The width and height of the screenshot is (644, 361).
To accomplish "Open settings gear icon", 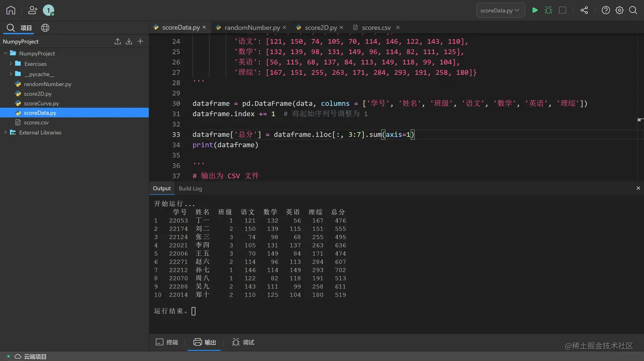I will pos(620,10).
